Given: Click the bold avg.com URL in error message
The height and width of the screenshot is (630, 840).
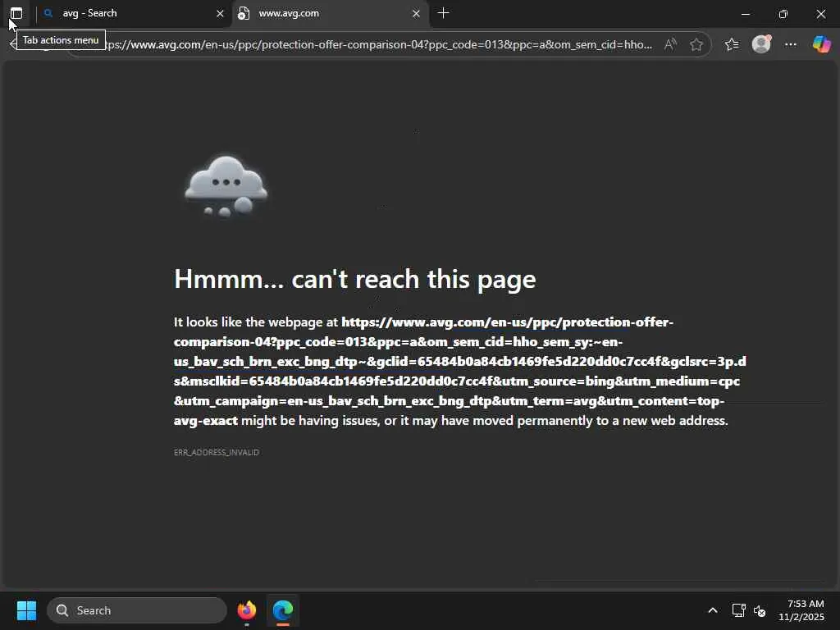Looking at the screenshot, I should pos(459,371).
